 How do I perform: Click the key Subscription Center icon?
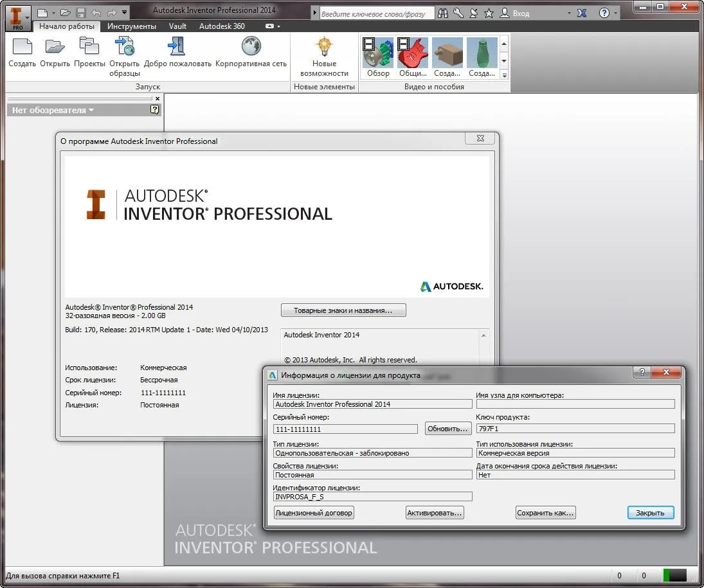458,13
